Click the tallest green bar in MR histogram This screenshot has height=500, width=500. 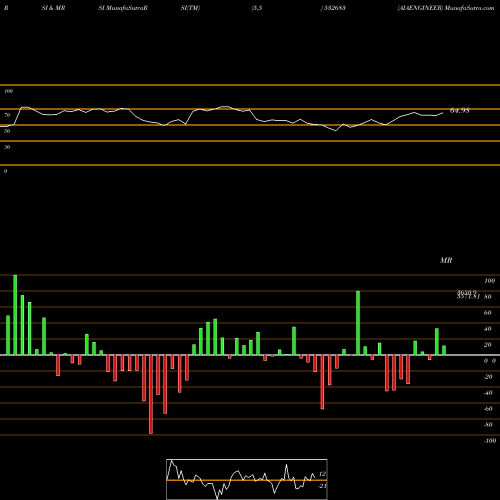15,315
